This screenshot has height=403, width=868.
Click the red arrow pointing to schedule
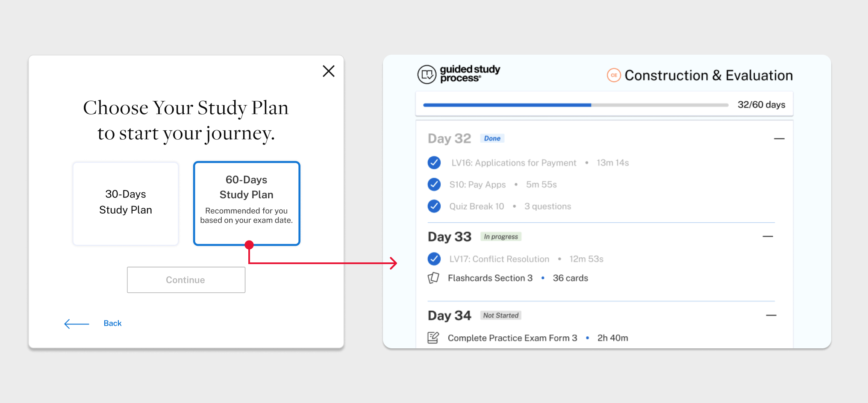click(x=392, y=263)
